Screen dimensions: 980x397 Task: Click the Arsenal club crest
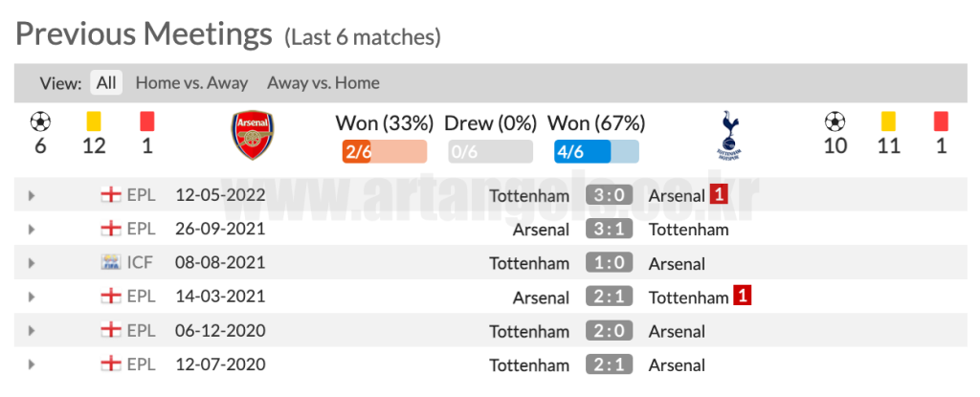(x=253, y=135)
